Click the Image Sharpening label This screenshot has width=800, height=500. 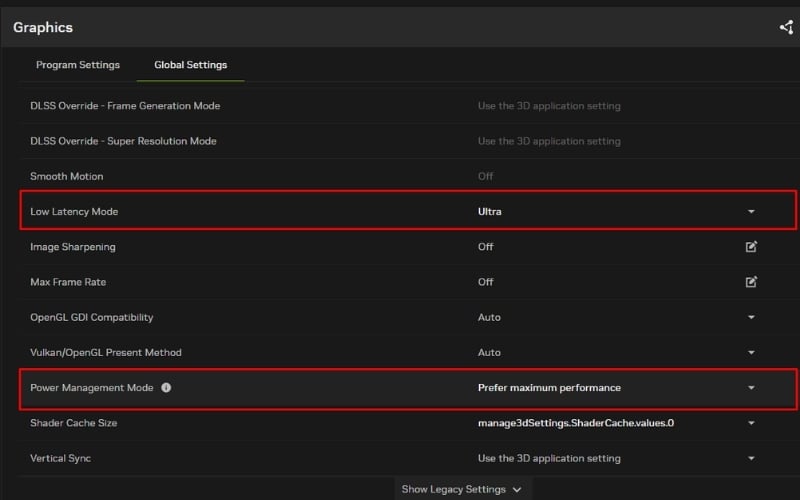tap(72, 247)
